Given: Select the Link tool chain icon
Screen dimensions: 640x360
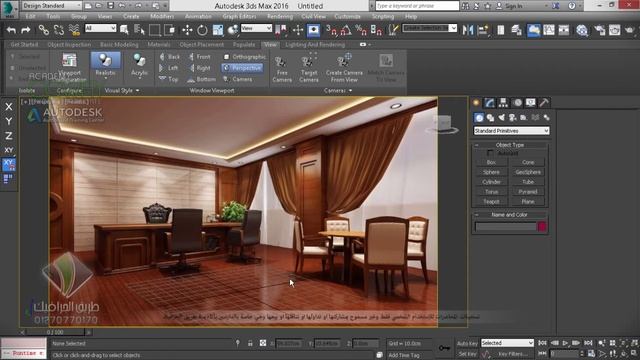Looking at the screenshot, I should 44,30.
